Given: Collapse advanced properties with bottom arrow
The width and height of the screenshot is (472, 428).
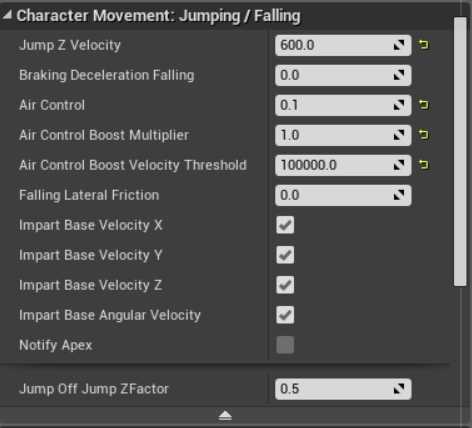Looking at the screenshot, I should (x=225, y=416).
